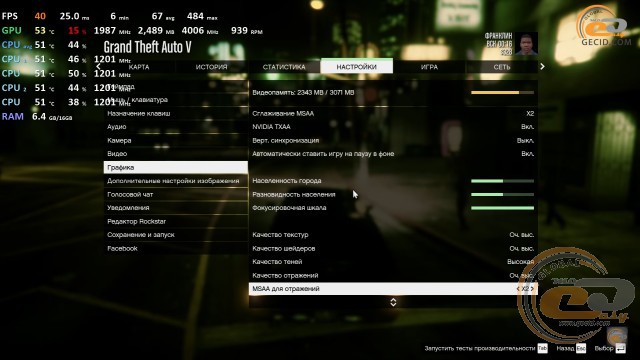Toggle Верт. синхронизация setting
The width and height of the screenshot is (640, 360).
[x=393, y=140]
